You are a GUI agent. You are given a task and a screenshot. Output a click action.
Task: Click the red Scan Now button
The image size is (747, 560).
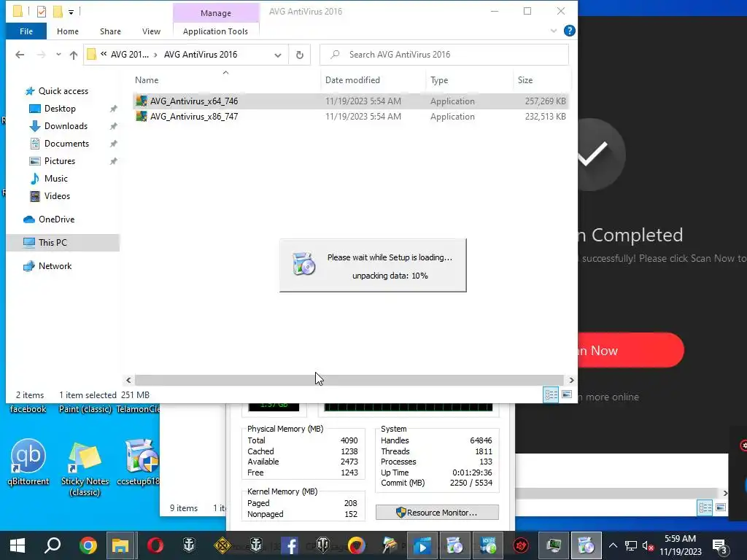(630, 350)
